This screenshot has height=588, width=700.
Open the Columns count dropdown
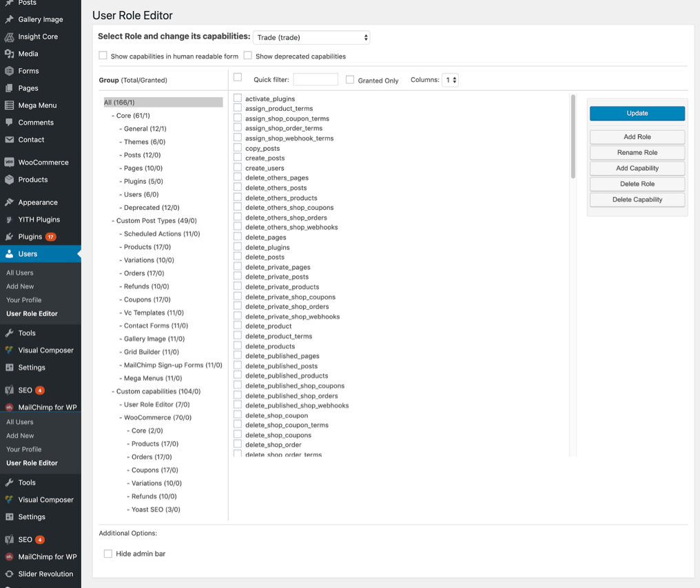(x=450, y=80)
